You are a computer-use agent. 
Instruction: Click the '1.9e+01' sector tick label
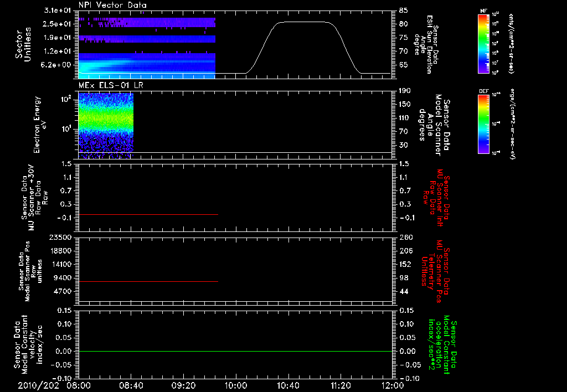coord(58,38)
